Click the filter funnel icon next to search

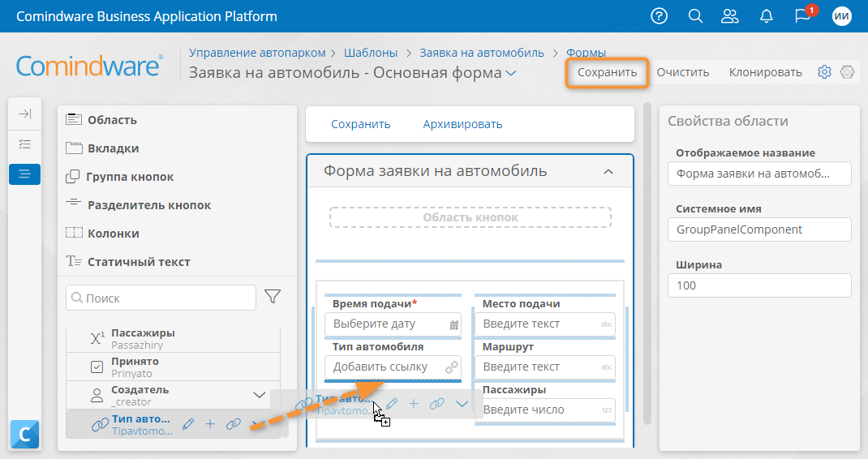coord(273,297)
